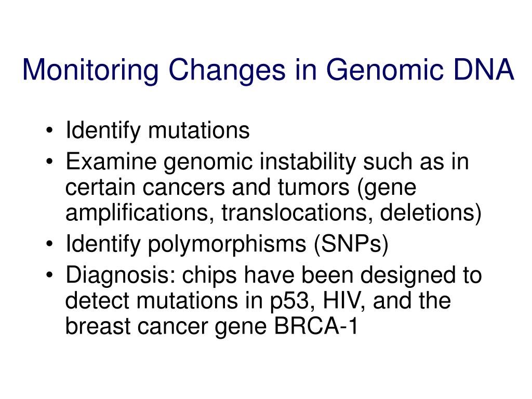The height and width of the screenshot is (399, 532).
Task: Click the bullet dot before Identify polymorphisms
Action: pyautogui.click(x=49, y=244)
